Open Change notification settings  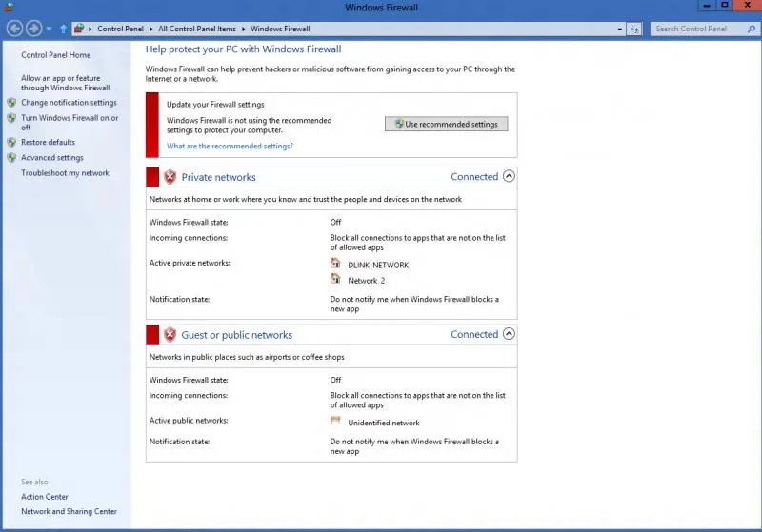(69, 103)
